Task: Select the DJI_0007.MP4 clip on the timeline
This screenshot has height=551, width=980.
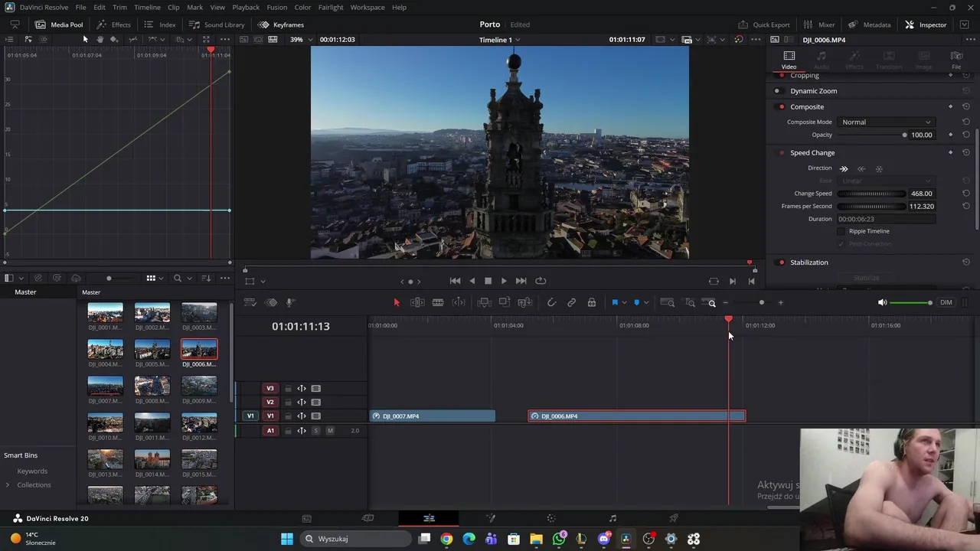Action: click(433, 416)
